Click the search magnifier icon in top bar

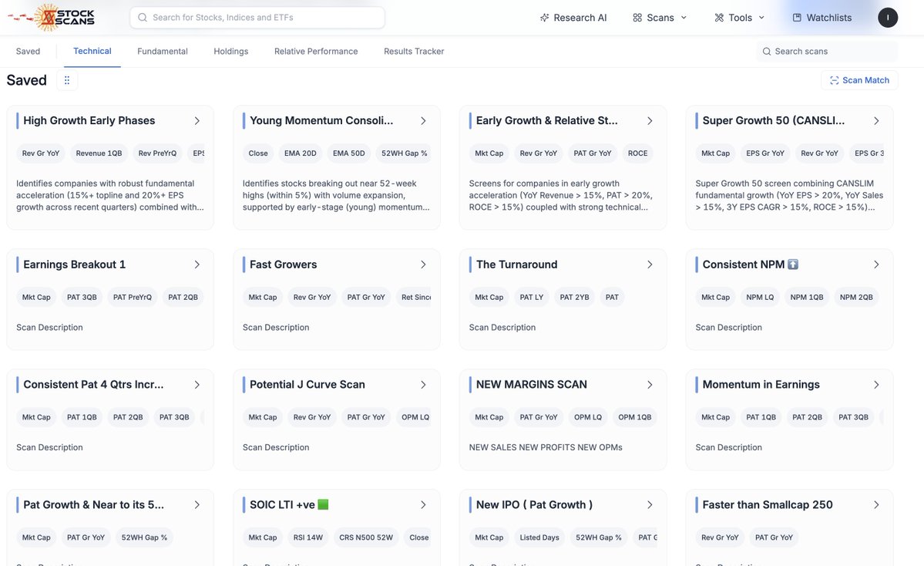tap(143, 18)
